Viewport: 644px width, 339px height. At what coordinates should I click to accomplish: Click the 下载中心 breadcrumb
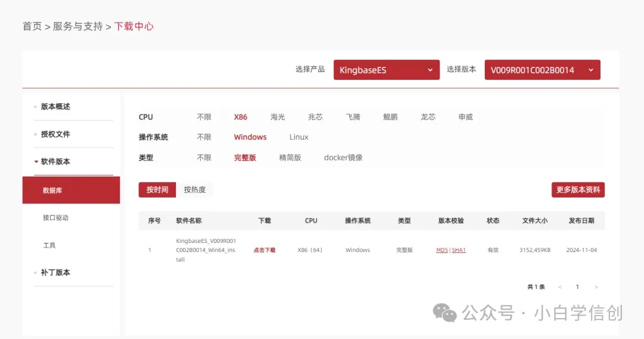134,26
